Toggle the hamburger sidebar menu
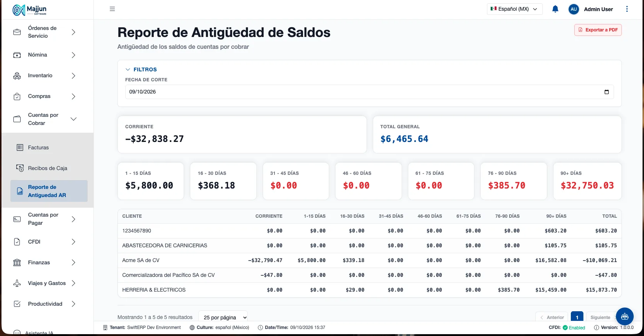Screen dimensions: 644x336 tap(112, 9)
